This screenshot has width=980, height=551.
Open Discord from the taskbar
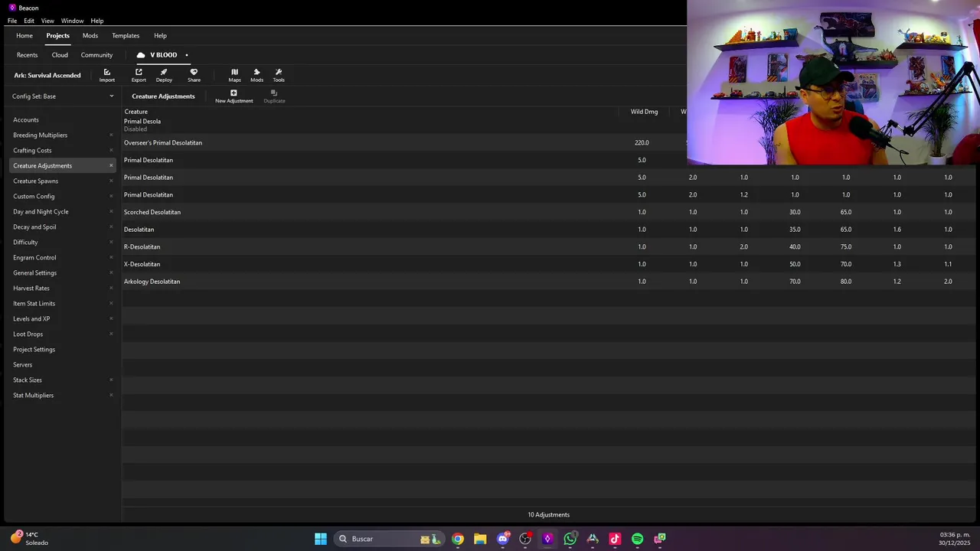click(x=503, y=539)
